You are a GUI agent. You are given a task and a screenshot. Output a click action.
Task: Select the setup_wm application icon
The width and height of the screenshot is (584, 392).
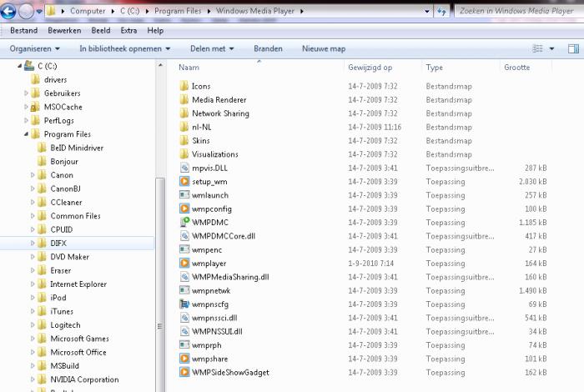(x=184, y=181)
